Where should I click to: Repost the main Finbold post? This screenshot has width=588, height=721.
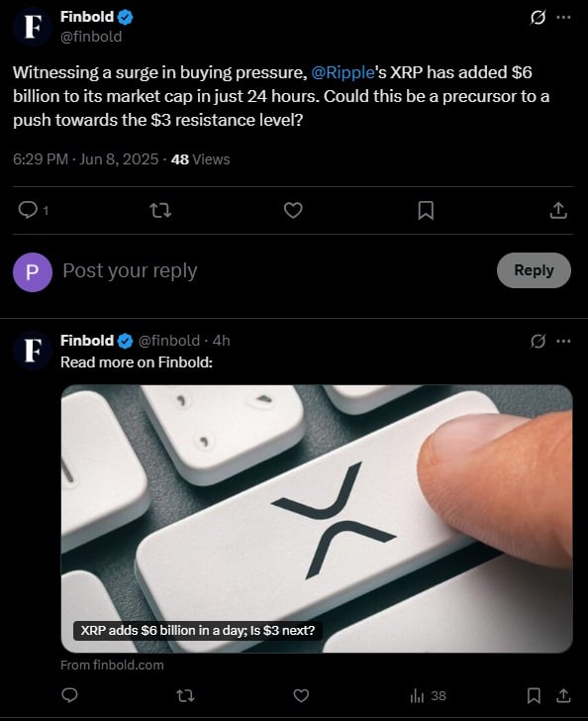160,211
